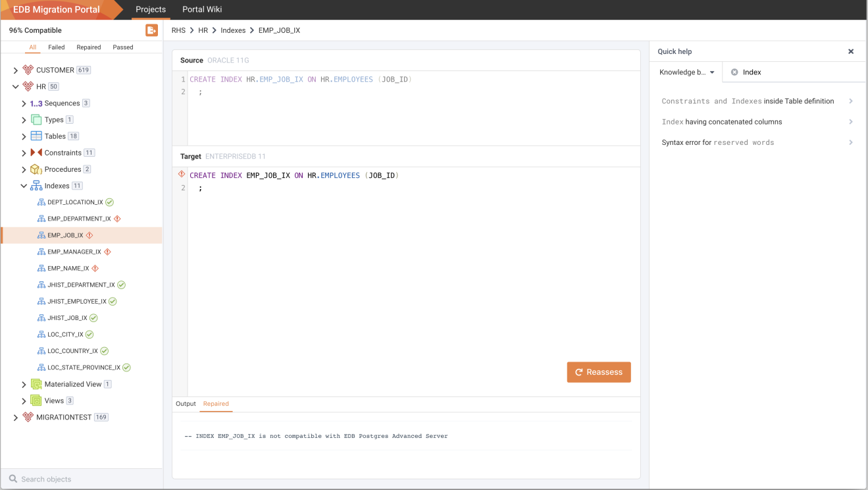Close the Quick help panel

(851, 51)
